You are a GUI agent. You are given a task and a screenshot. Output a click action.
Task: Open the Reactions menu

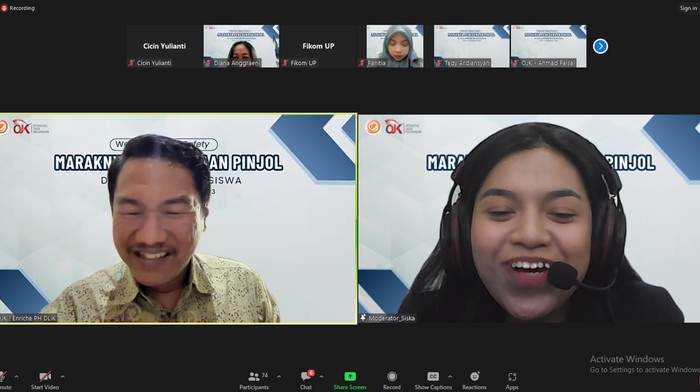(474, 380)
